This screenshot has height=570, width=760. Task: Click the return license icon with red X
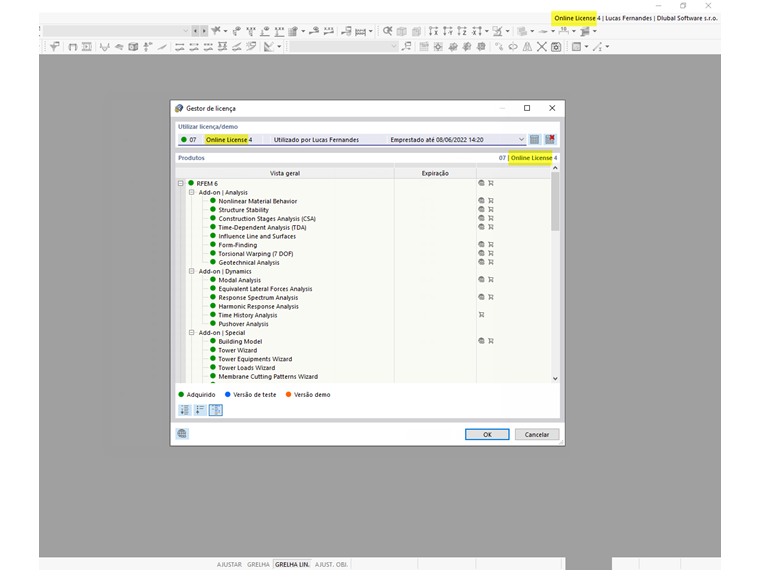(550, 140)
